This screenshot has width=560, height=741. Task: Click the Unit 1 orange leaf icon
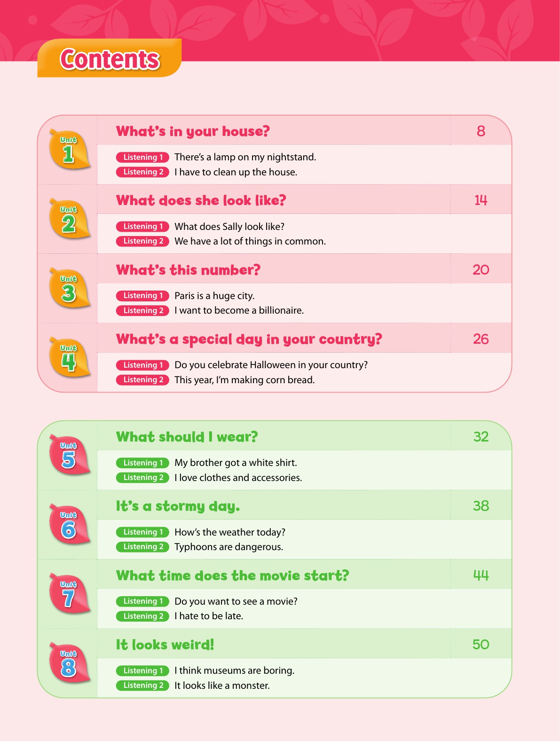70,149
